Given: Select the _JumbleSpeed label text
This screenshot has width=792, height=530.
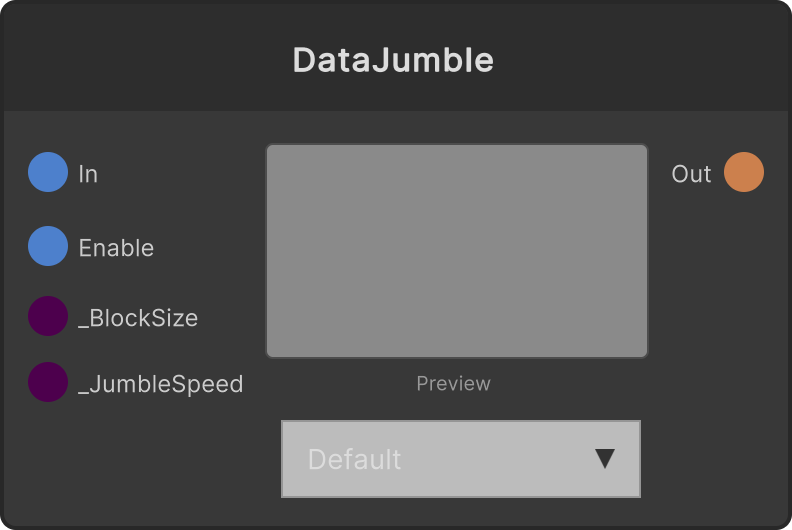Looking at the screenshot, I should pyautogui.click(x=161, y=384).
